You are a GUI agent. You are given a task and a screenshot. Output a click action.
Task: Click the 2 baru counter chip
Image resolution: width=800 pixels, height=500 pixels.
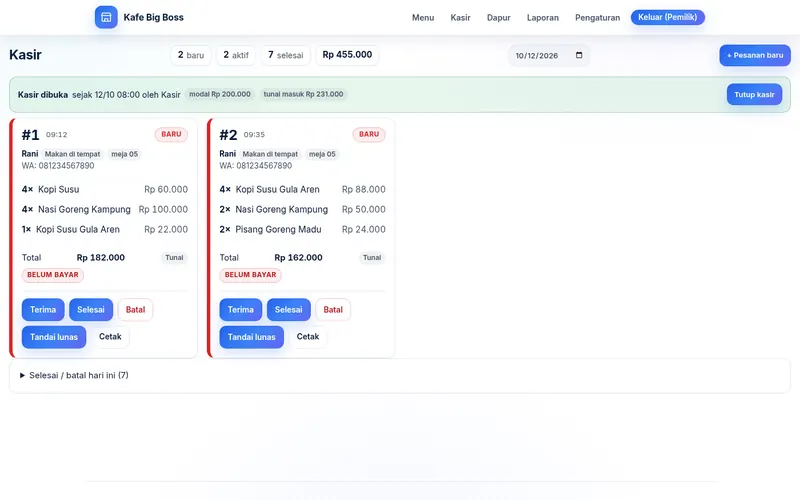pos(191,55)
